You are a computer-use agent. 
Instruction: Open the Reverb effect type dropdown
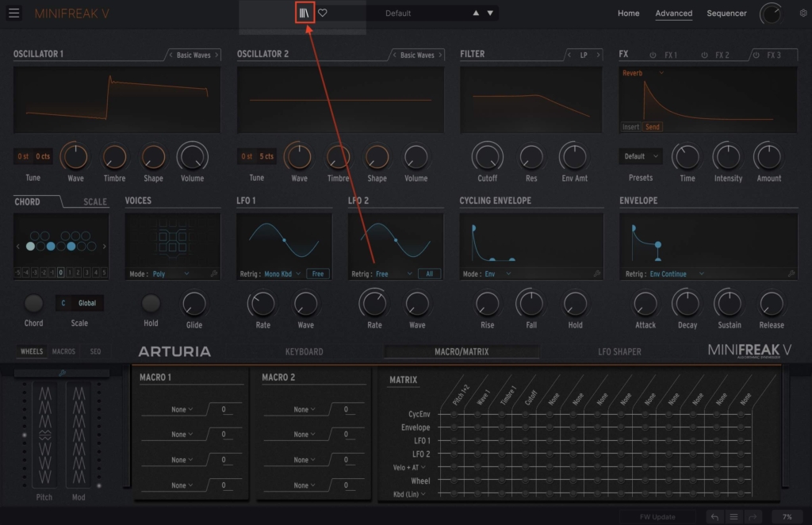tap(643, 73)
